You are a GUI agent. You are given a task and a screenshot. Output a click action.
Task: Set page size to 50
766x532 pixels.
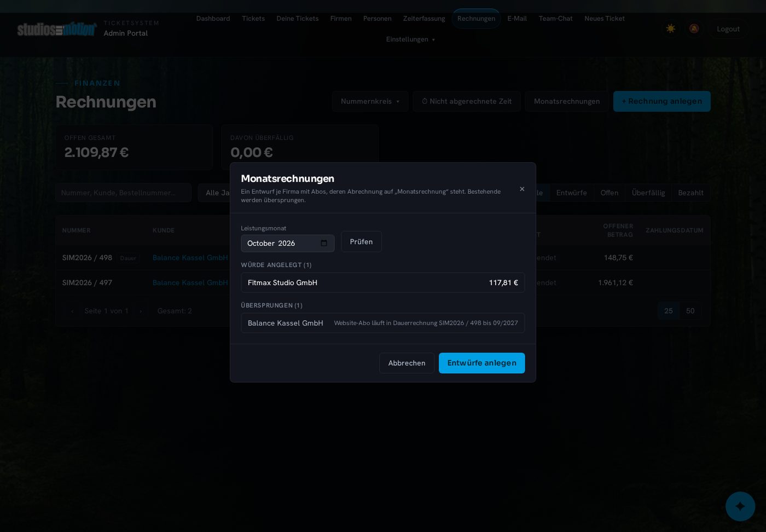pyautogui.click(x=690, y=311)
